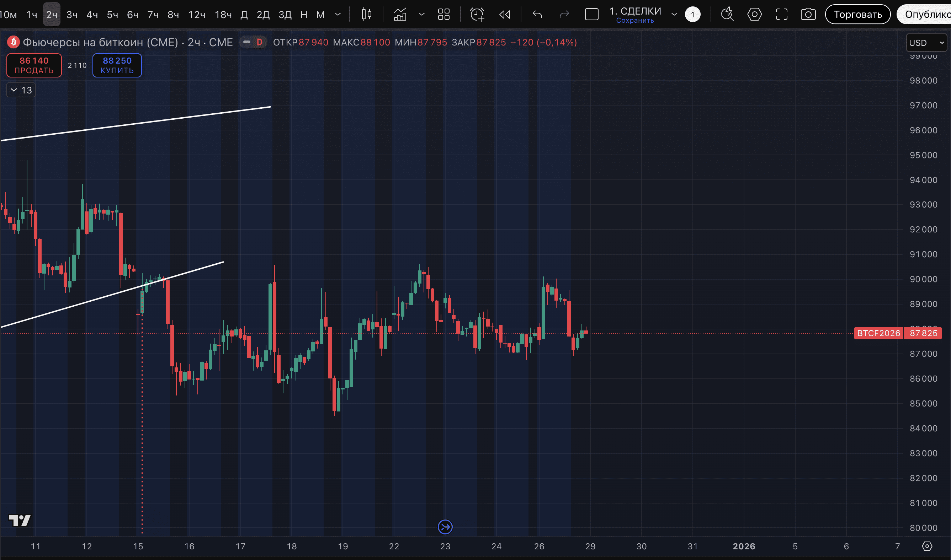951x560 pixels.
Task: Open the indicators menu icon
Action: click(x=400, y=15)
